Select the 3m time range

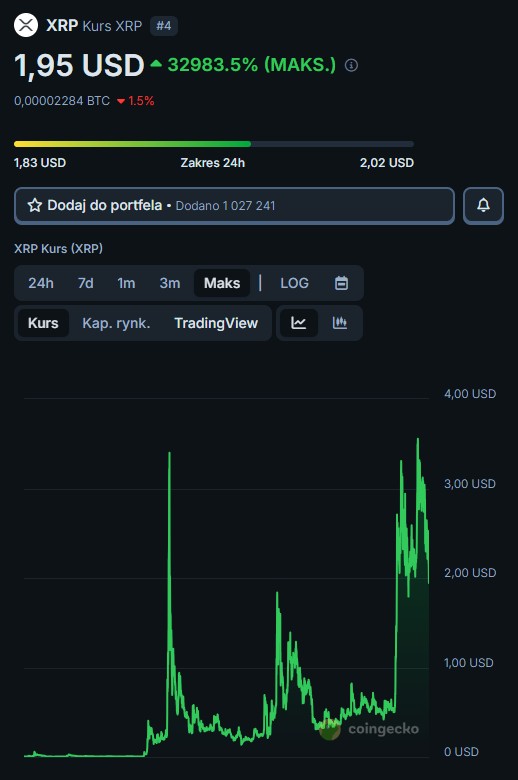click(x=170, y=283)
